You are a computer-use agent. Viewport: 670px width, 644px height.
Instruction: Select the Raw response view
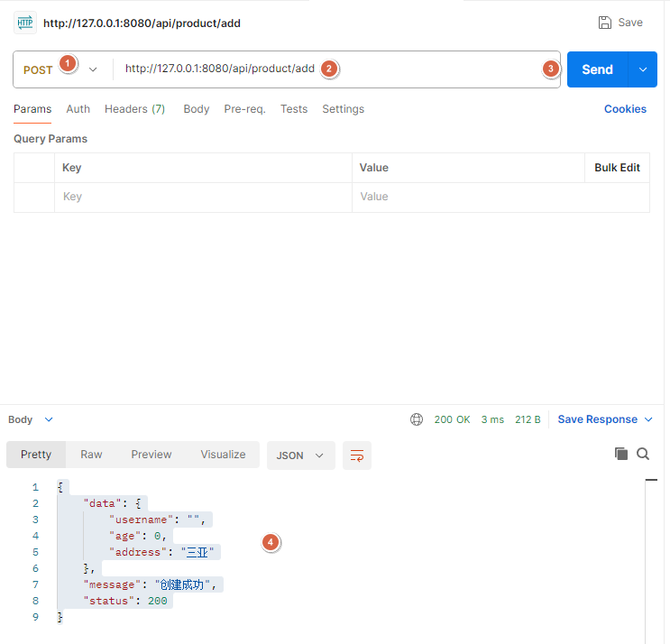91,455
